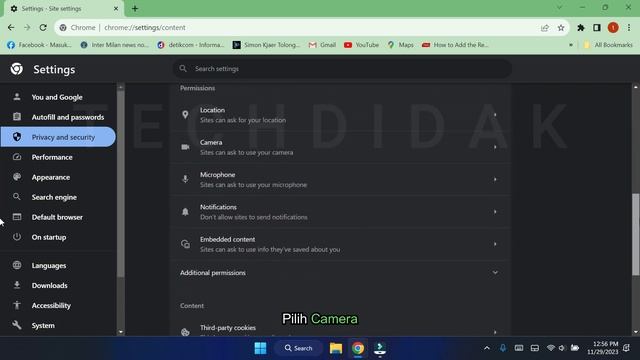
Task: Click the volume icon in system tray
Action: point(562,348)
